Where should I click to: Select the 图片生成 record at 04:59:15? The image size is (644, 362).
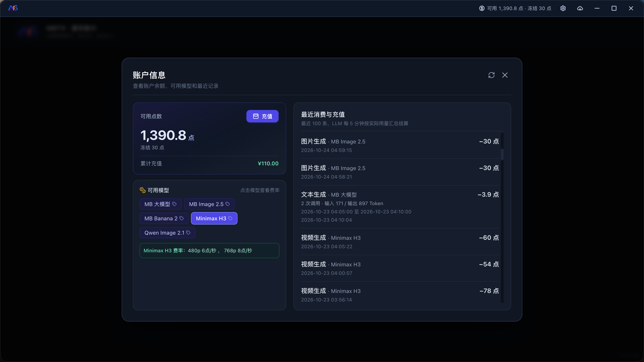(x=400, y=145)
